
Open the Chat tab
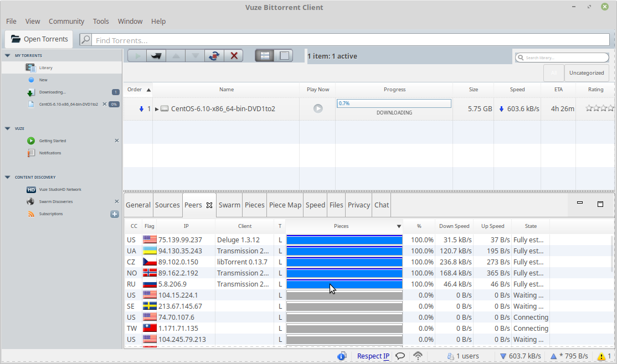381,205
